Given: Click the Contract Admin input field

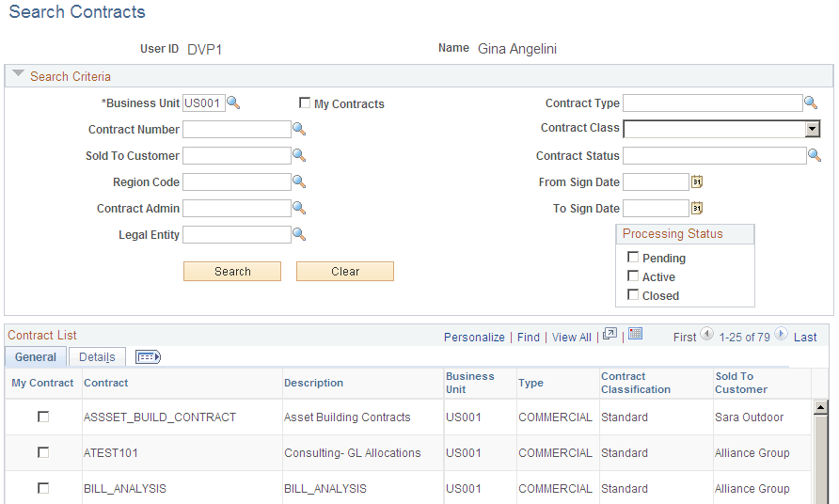Looking at the screenshot, I should pos(237,208).
